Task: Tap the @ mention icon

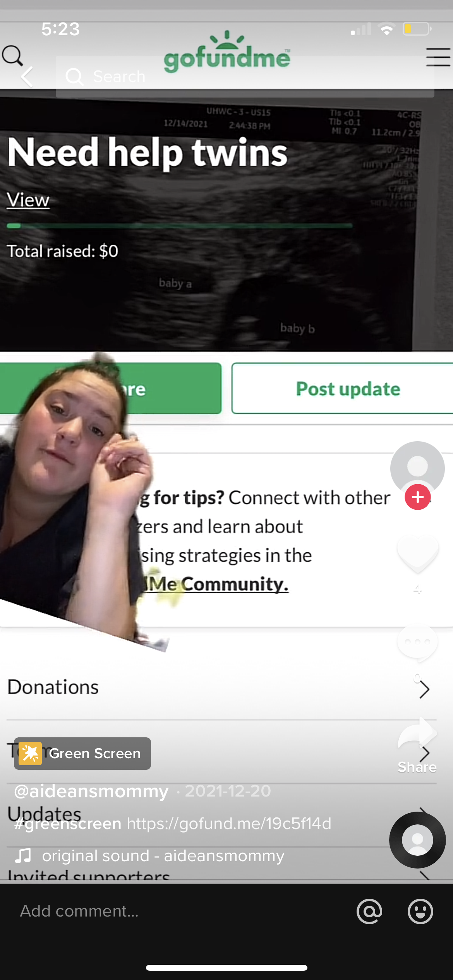Action: (x=369, y=911)
